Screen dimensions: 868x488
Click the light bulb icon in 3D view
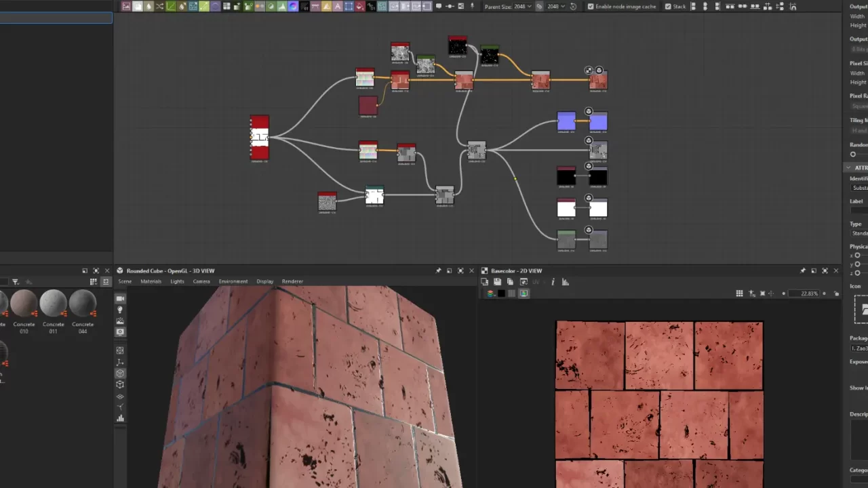[x=120, y=310]
